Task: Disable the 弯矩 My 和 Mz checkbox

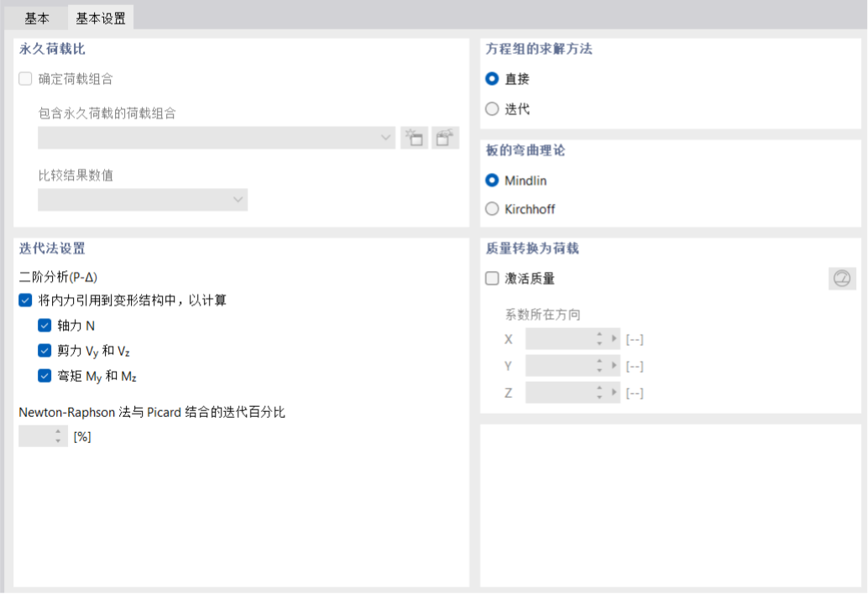Action: [44, 376]
